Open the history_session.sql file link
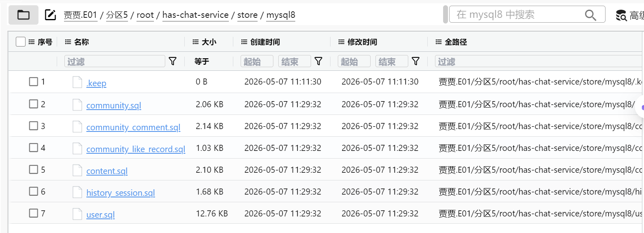This screenshot has width=644, height=233. point(121,193)
